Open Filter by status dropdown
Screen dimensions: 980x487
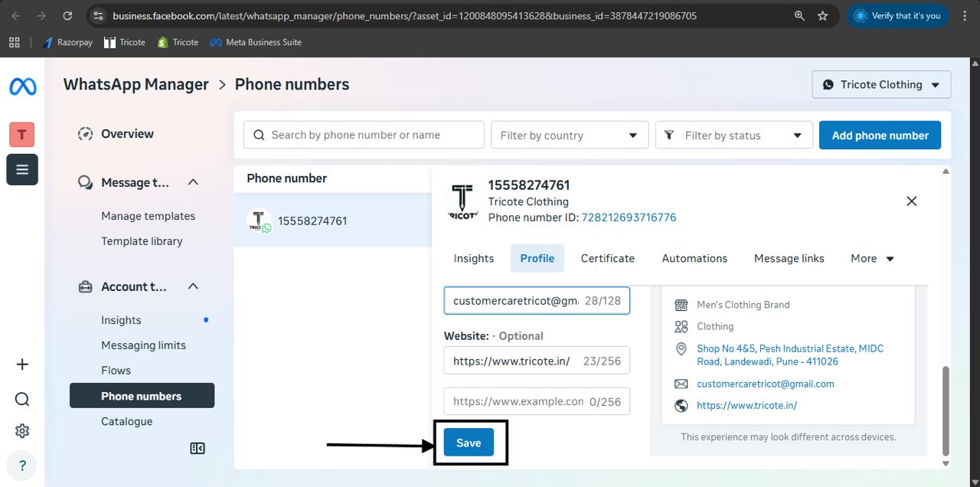pyautogui.click(x=733, y=136)
